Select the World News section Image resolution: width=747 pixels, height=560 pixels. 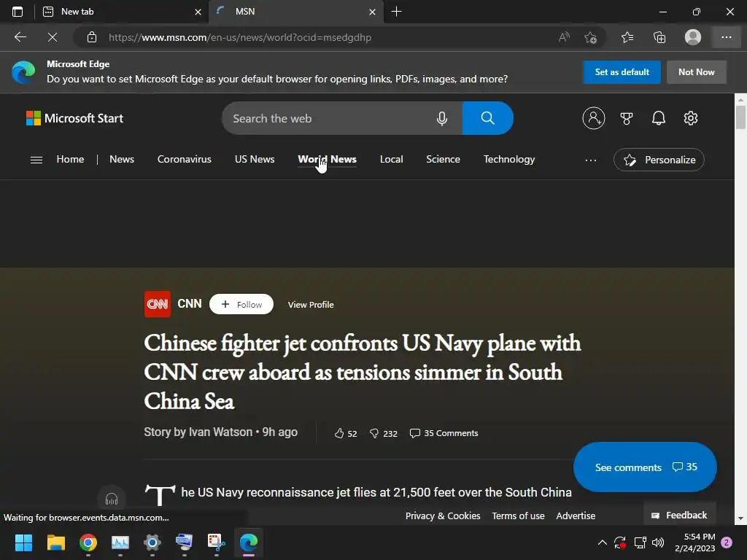click(327, 159)
